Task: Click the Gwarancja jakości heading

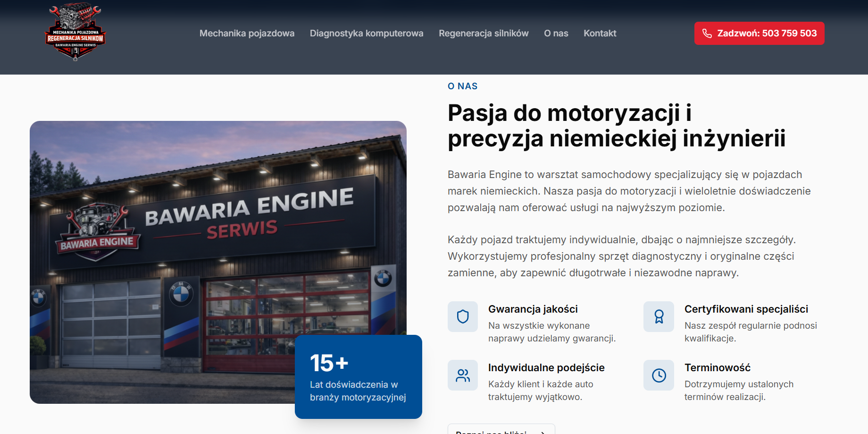Action: (x=533, y=309)
